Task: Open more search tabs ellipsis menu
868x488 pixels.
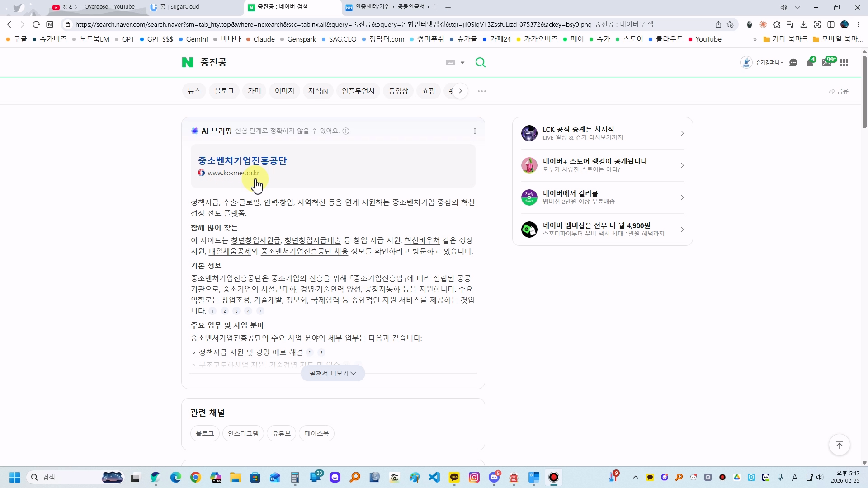Action: (482, 91)
